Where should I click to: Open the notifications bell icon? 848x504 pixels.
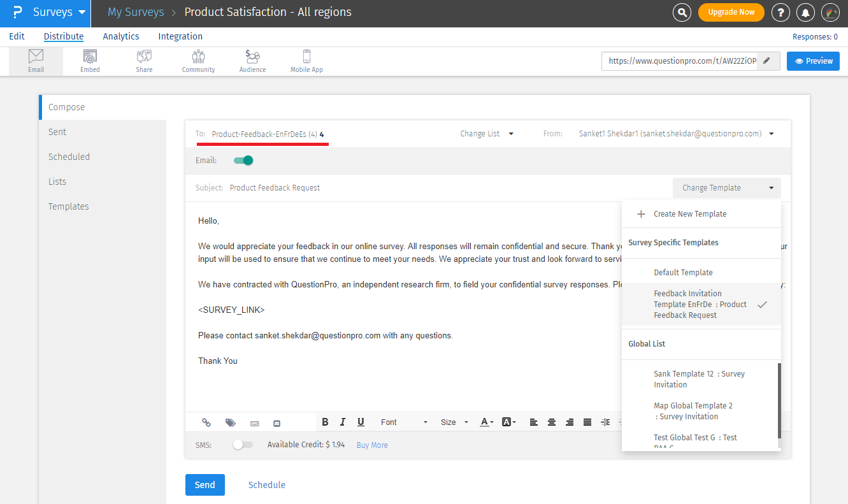coord(805,12)
